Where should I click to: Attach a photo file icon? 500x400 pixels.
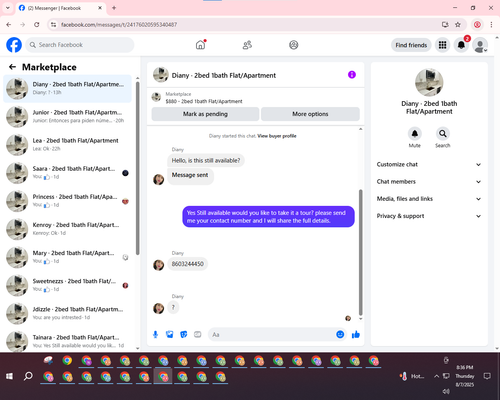(x=170, y=334)
